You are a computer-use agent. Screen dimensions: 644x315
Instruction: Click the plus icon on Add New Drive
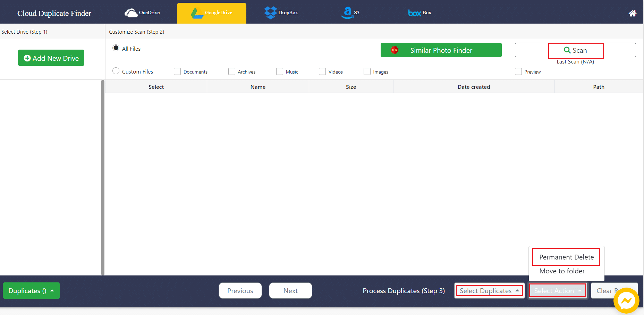coord(27,58)
